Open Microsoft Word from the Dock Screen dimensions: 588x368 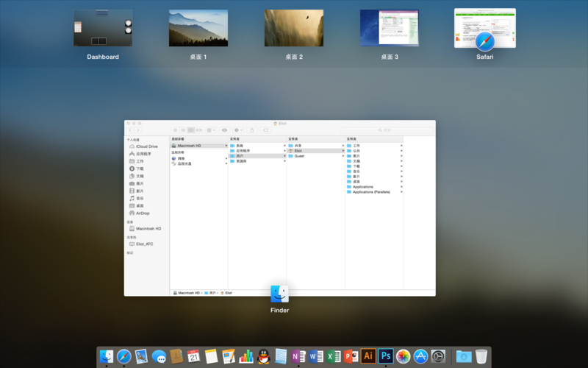[x=316, y=356]
